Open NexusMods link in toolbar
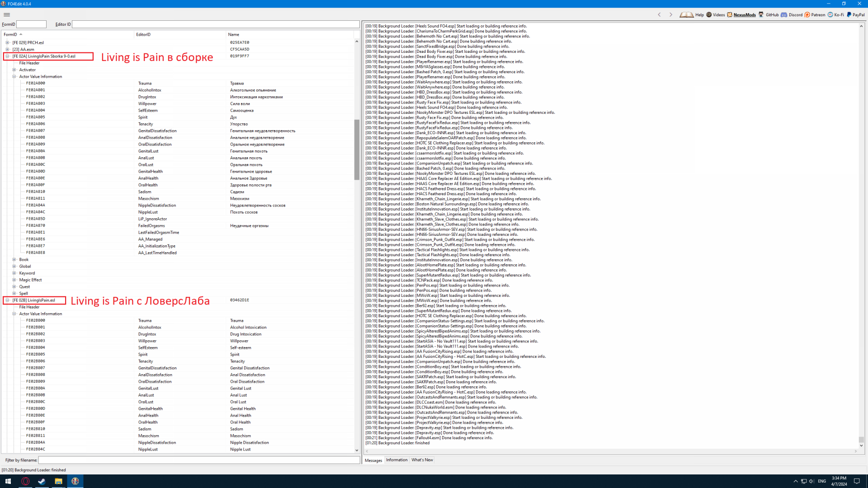Image resolution: width=868 pixels, height=488 pixels. 741,14
